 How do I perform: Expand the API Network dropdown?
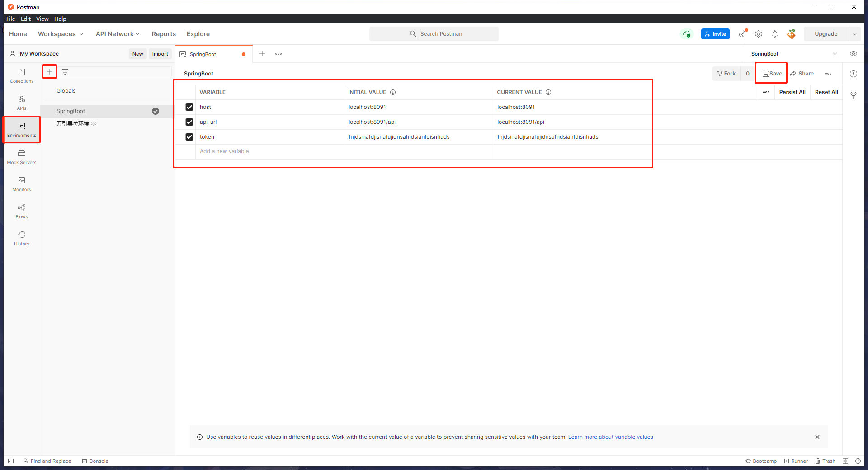(118, 34)
